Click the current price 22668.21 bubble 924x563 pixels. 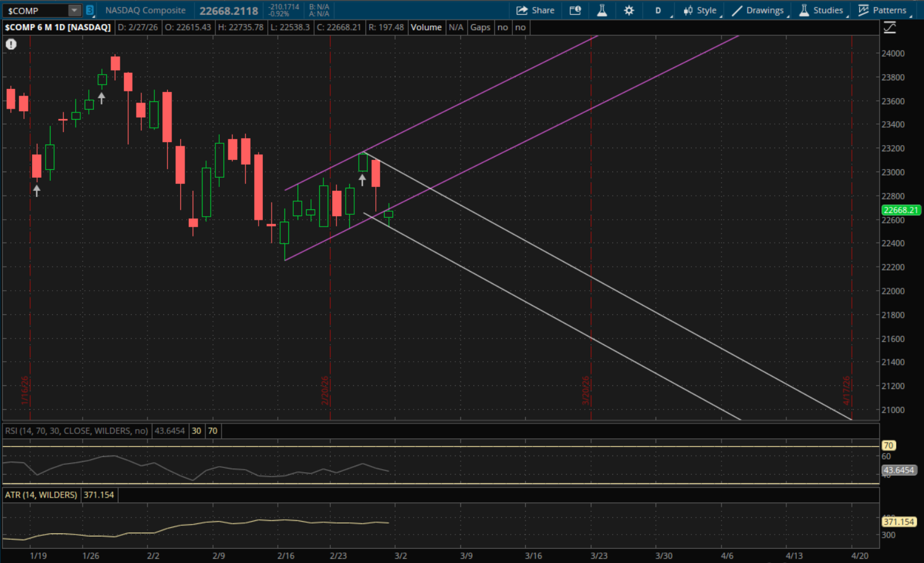[901, 210]
